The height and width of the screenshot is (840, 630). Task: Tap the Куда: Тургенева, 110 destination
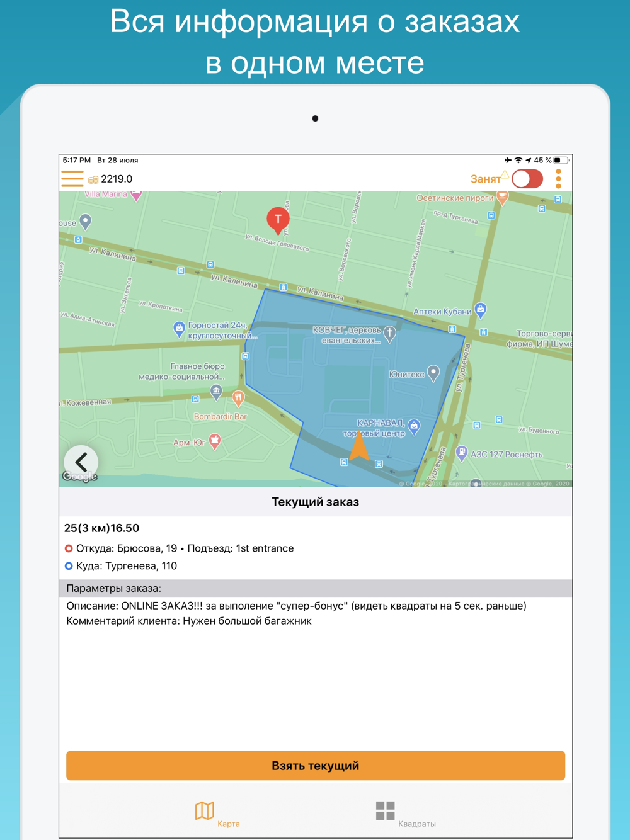(120, 566)
